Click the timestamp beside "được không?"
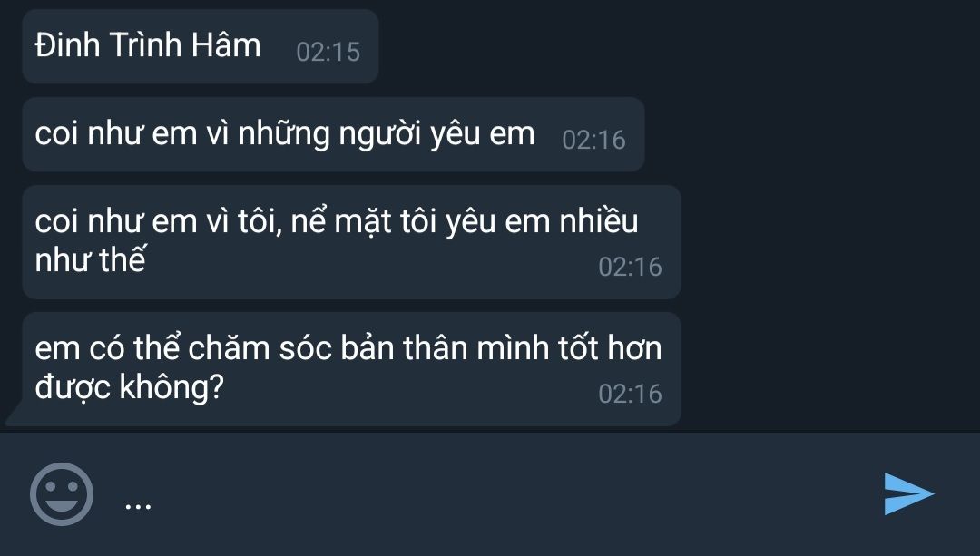 (x=630, y=394)
